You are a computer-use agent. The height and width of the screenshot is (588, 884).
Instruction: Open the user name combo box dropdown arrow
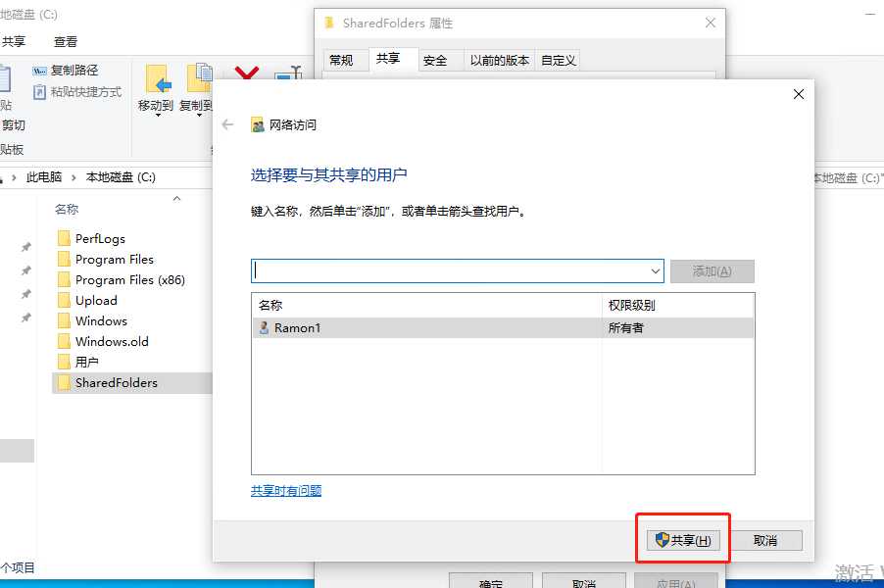(x=655, y=271)
